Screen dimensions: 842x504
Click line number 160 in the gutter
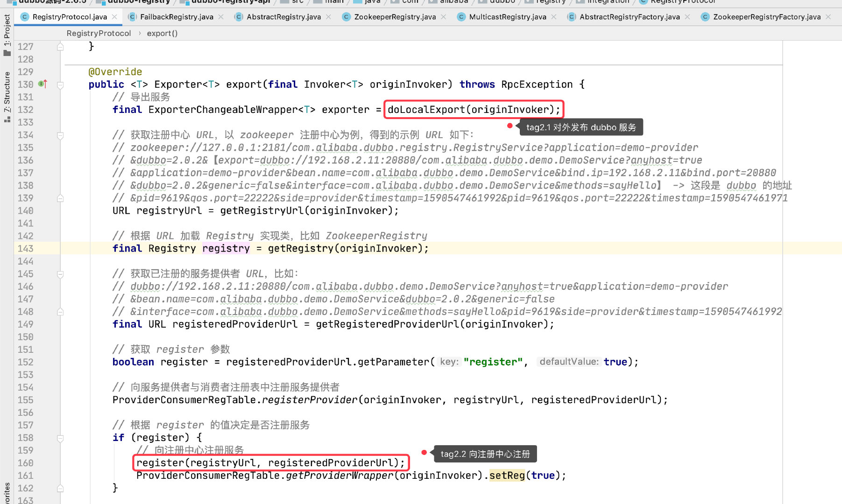[26, 463]
